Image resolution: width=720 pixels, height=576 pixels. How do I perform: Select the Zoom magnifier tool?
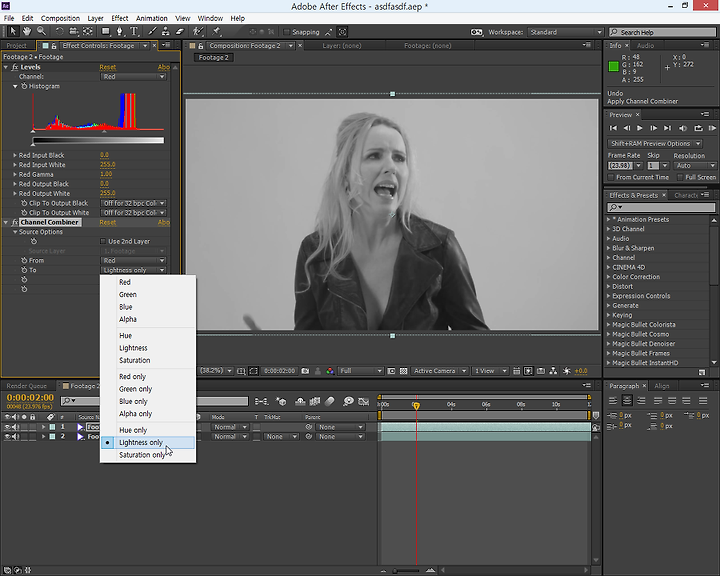(x=41, y=31)
